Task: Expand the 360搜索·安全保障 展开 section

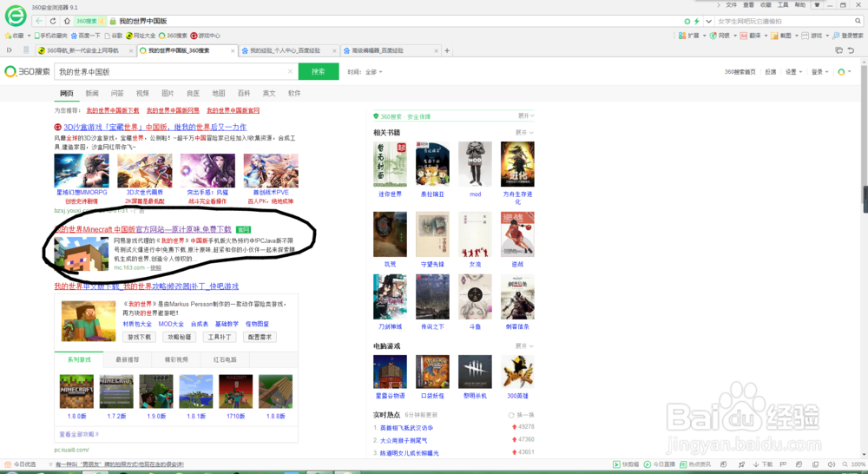Action: (x=526, y=115)
